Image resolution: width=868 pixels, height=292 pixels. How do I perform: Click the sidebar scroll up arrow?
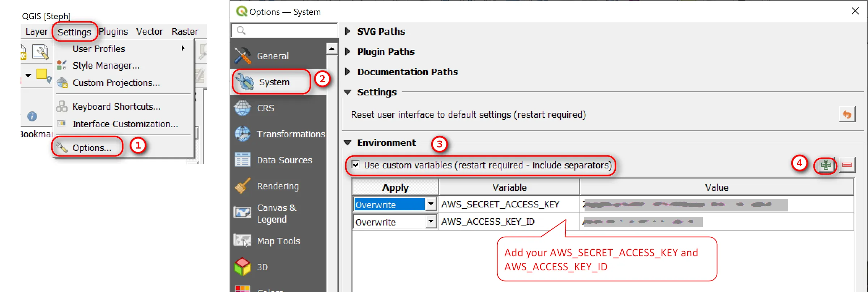pos(332,48)
